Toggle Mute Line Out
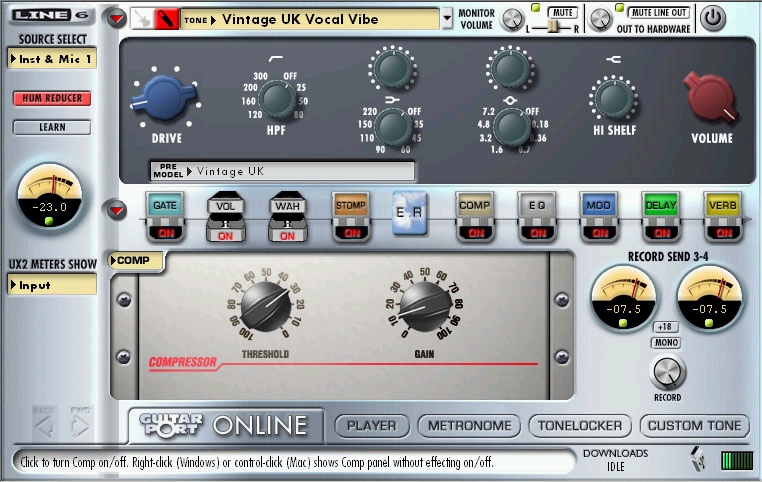Image resolution: width=762 pixels, height=482 pixels. [x=658, y=12]
